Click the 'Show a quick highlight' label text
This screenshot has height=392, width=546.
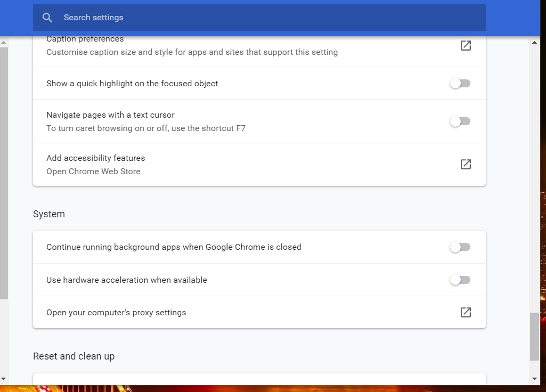point(132,84)
